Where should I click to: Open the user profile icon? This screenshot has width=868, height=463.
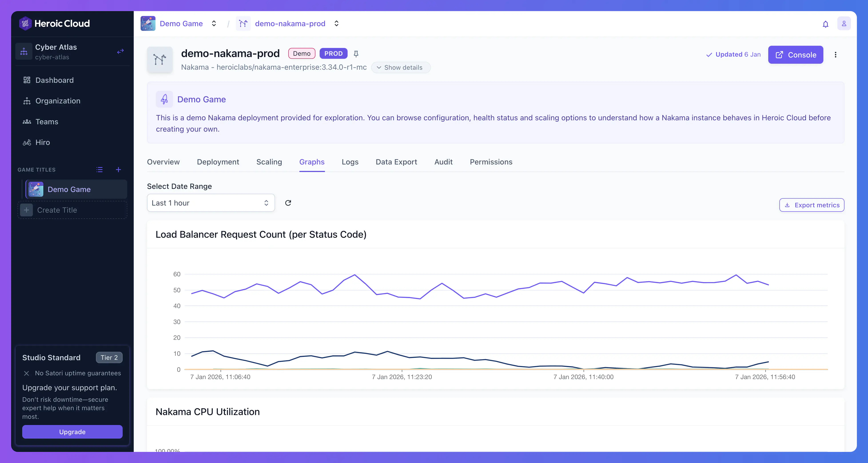pyautogui.click(x=844, y=24)
